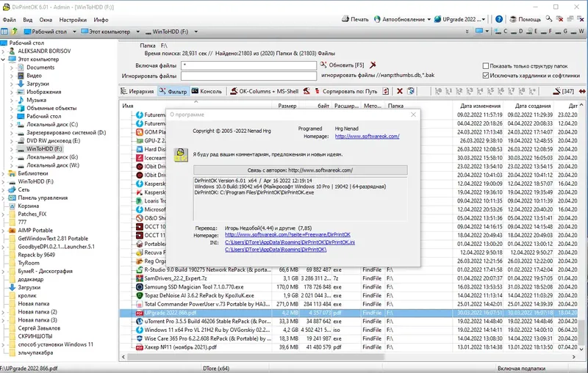Click the globe page icon beside red X
Image resolution: width=588 pixels, height=373 pixels.
tap(411, 91)
